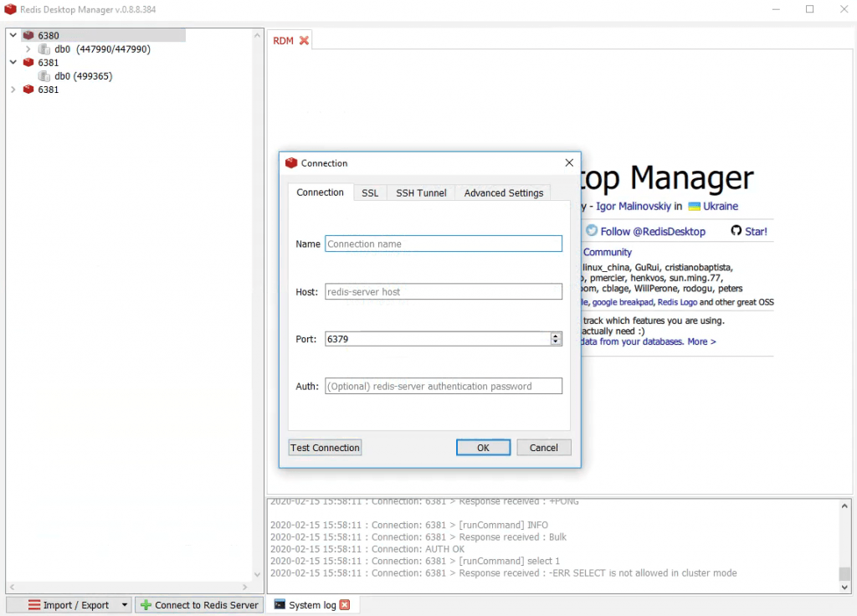
Task: Click the Connect to Redis Server button
Action: [x=199, y=604]
